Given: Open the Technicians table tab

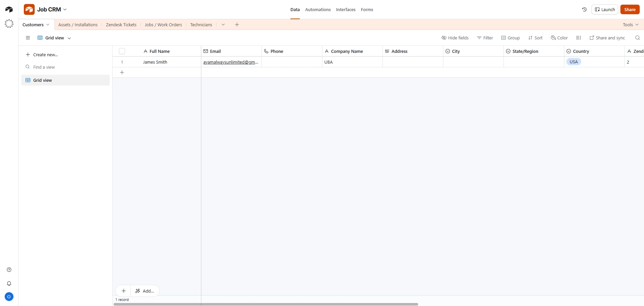Looking at the screenshot, I should pos(201,25).
